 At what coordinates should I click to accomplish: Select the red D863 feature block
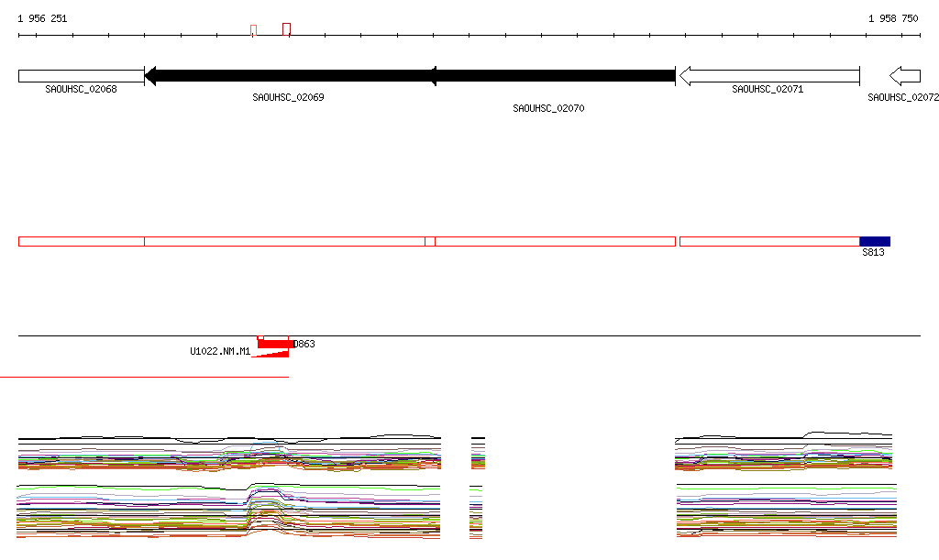[274, 342]
